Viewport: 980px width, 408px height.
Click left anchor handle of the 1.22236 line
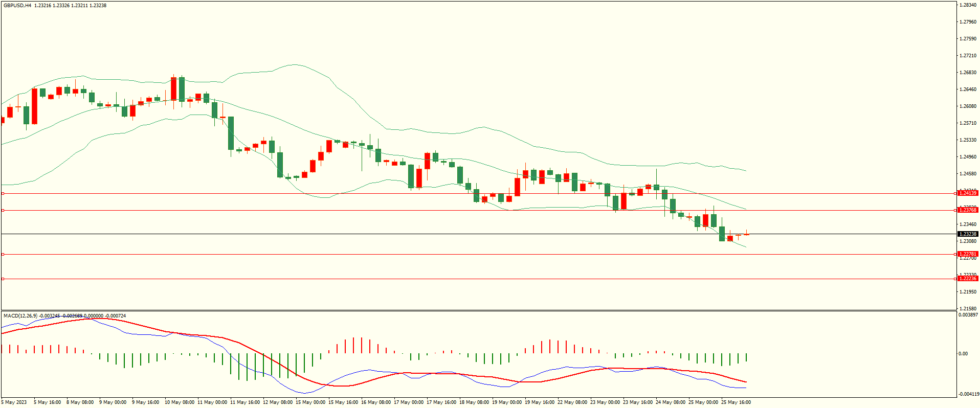tap(3, 279)
